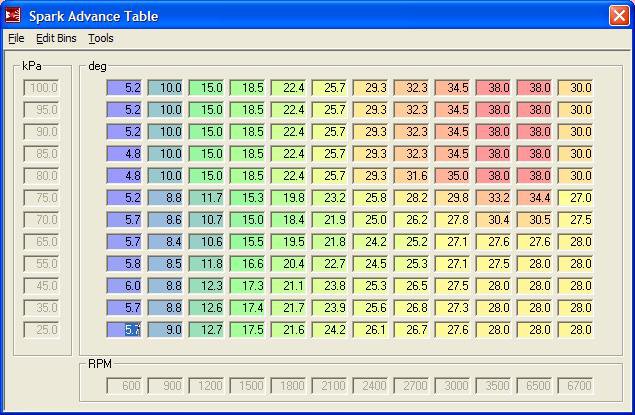Select the 31.6 degree spark cell
This screenshot has height=415, width=635.
tap(411, 176)
